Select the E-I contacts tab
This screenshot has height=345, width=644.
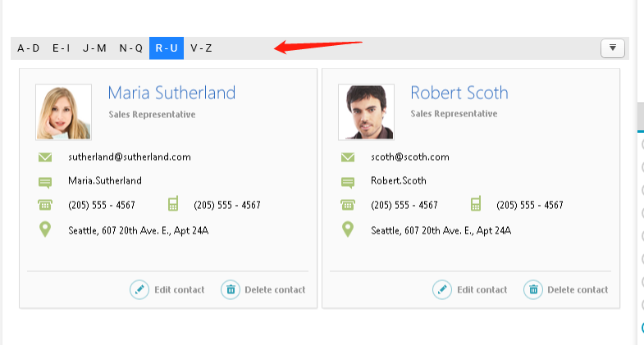[x=62, y=48]
